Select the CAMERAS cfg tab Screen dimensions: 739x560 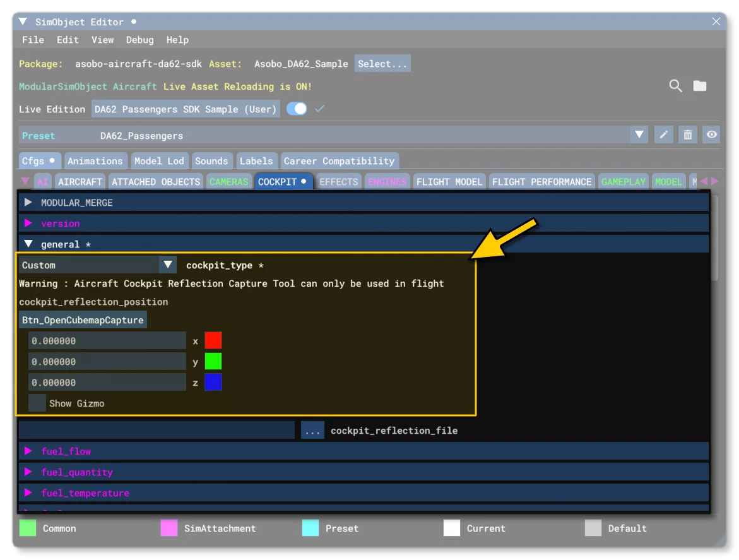coord(228,182)
